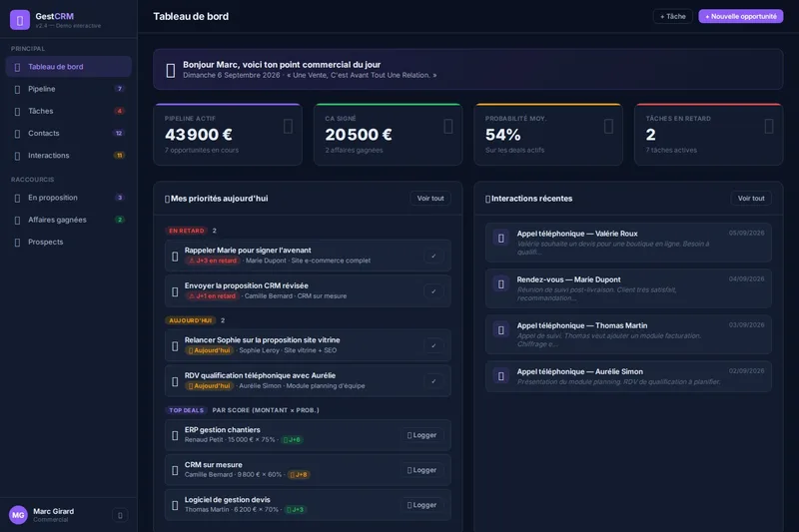Image resolution: width=799 pixels, height=532 pixels.
Task: Go to the Pipeline section
Action: coord(69,89)
